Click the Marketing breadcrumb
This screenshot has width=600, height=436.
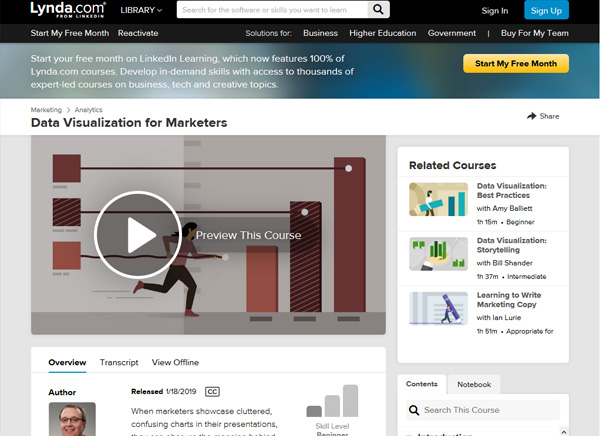point(46,110)
